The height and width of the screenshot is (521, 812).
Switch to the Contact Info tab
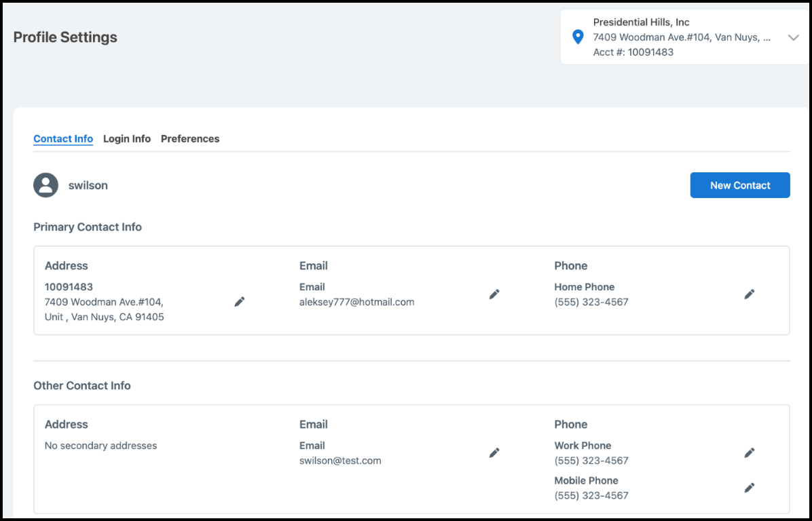tap(63, 138)
